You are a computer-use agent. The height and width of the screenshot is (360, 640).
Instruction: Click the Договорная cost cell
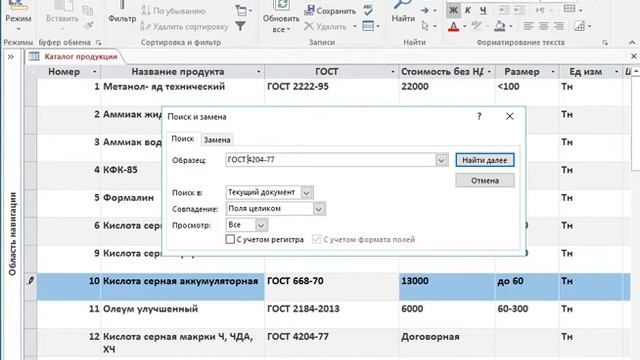point(447,344)
